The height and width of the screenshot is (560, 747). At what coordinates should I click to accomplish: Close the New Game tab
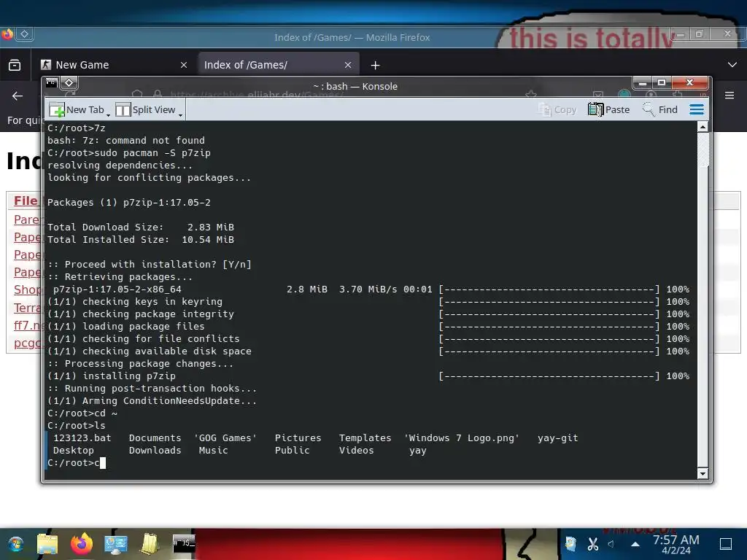(x=184, y=65)
